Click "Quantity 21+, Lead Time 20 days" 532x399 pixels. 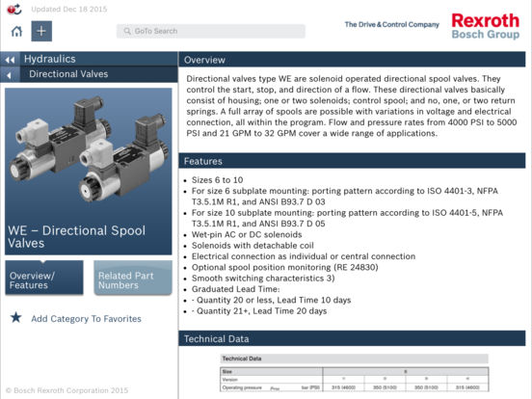(261, 310)
